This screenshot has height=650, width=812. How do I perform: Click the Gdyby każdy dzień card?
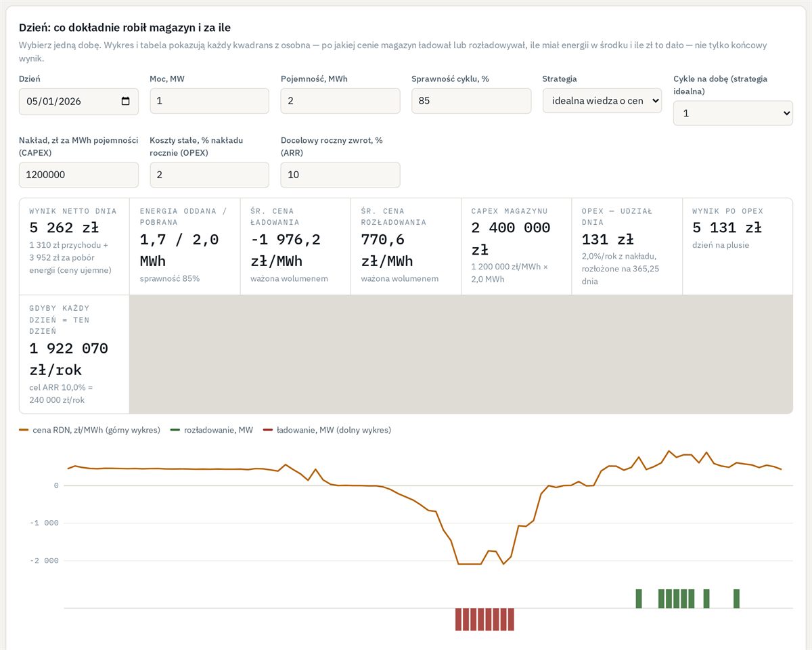coord(74,354)
